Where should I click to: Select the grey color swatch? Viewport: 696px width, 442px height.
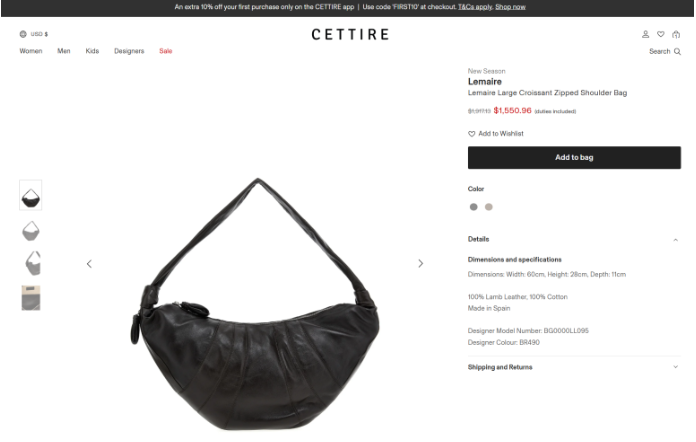click(x=473, y=207)
